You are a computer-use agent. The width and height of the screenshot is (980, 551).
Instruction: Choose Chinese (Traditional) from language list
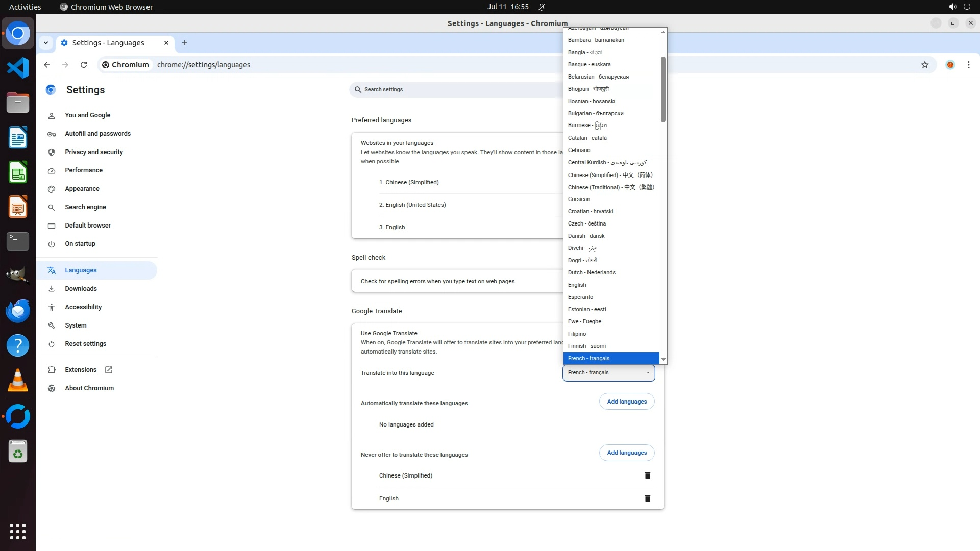pyautogui.click(x=610, y=187)
